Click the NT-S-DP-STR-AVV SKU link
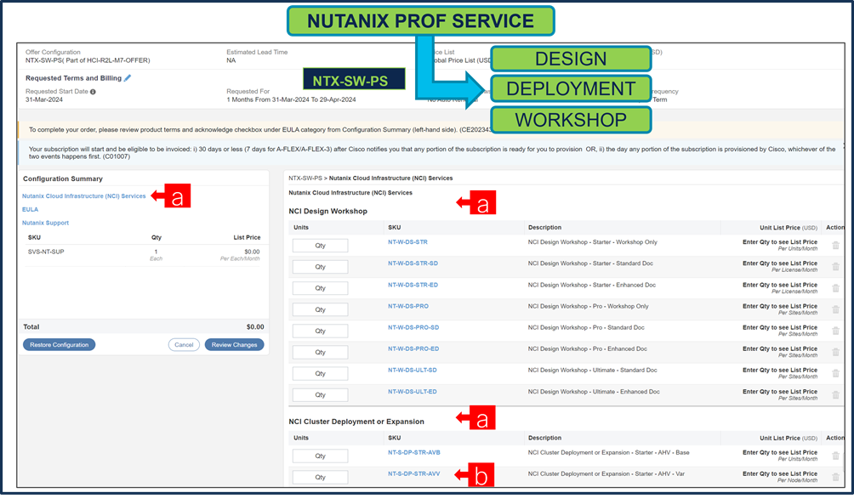The height and width of the screenshot is (504, 854). point(414,473)
